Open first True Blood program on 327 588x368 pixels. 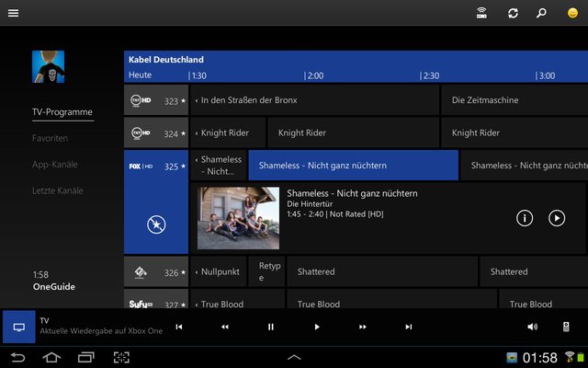[x=238, y=299]
